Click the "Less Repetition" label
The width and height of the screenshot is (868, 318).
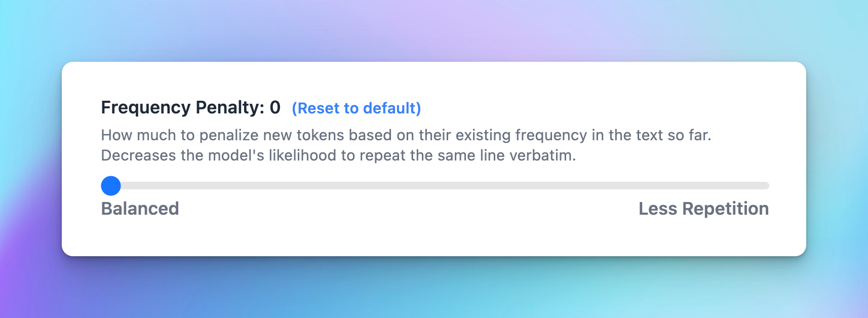coord(703,208)
